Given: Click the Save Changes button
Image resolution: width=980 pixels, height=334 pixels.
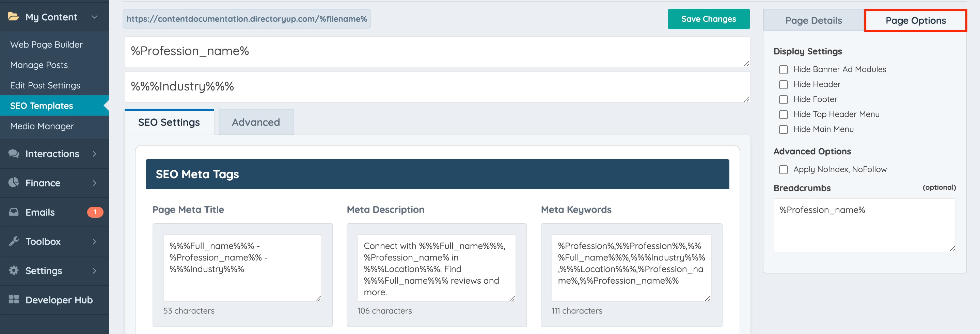Looking at the screenshot, I should [708, 19].
